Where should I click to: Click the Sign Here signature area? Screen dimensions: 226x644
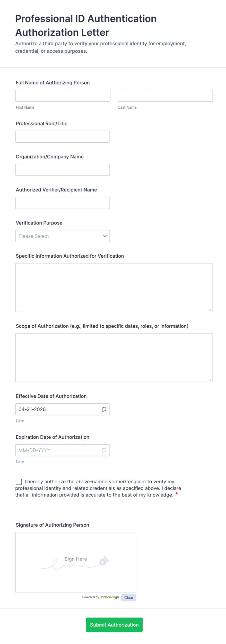[x=76, y=562]
